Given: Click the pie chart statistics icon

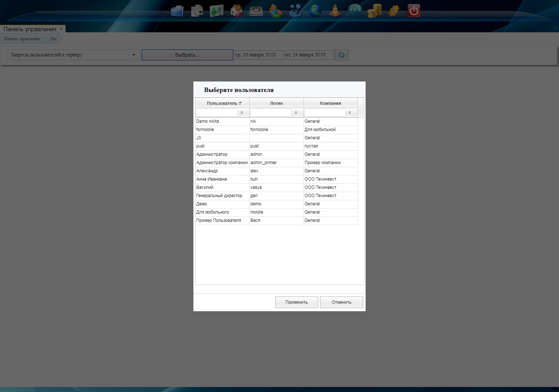Looking at the screenshot, I should [276, 11].
